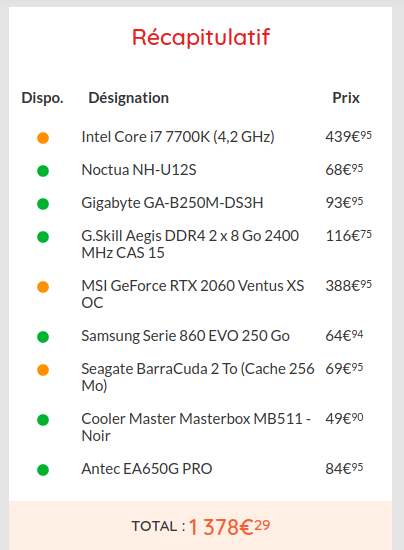Open Noctua NH-U12S product link

(139, 170)
